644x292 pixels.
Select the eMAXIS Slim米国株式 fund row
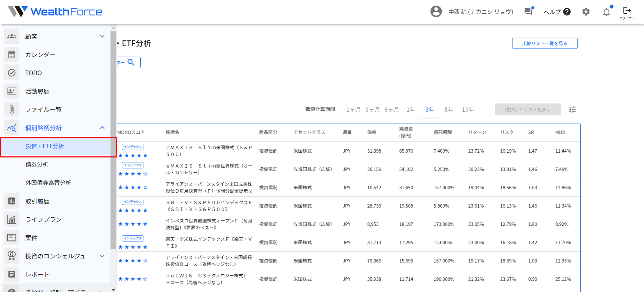click(x=209, y=151)
